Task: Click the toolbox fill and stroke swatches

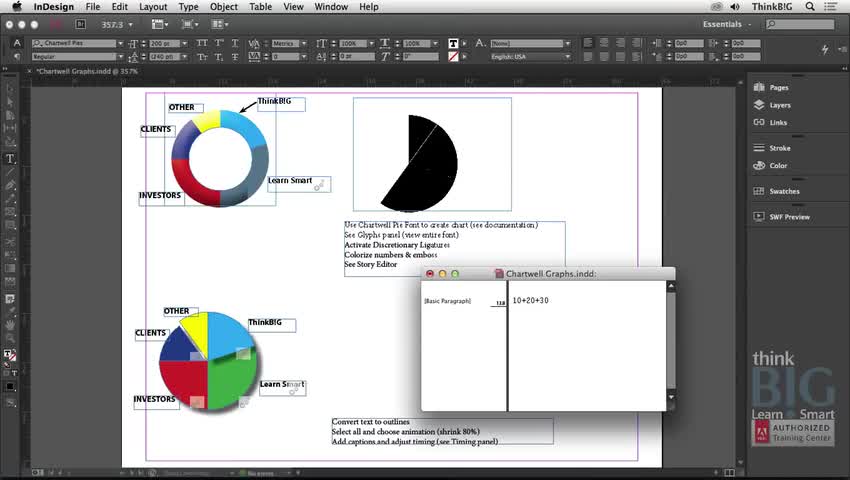Action: click(x=10, y=355)
